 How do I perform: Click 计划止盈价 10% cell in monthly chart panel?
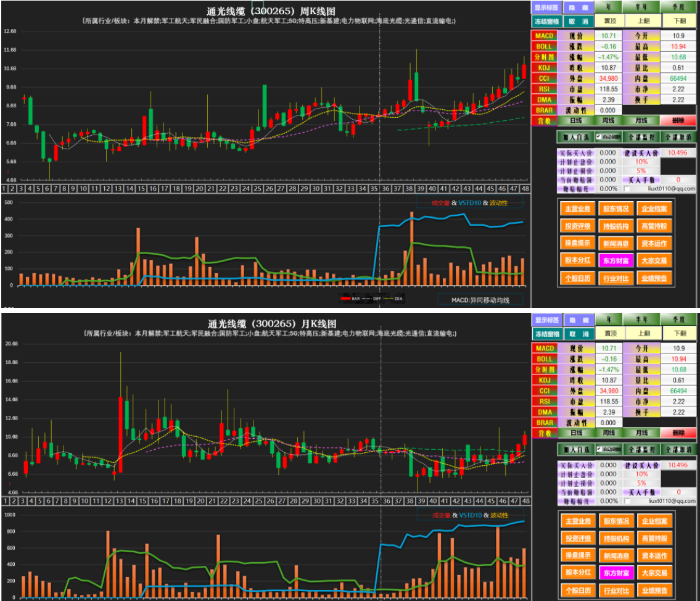[x=641, y=474]
